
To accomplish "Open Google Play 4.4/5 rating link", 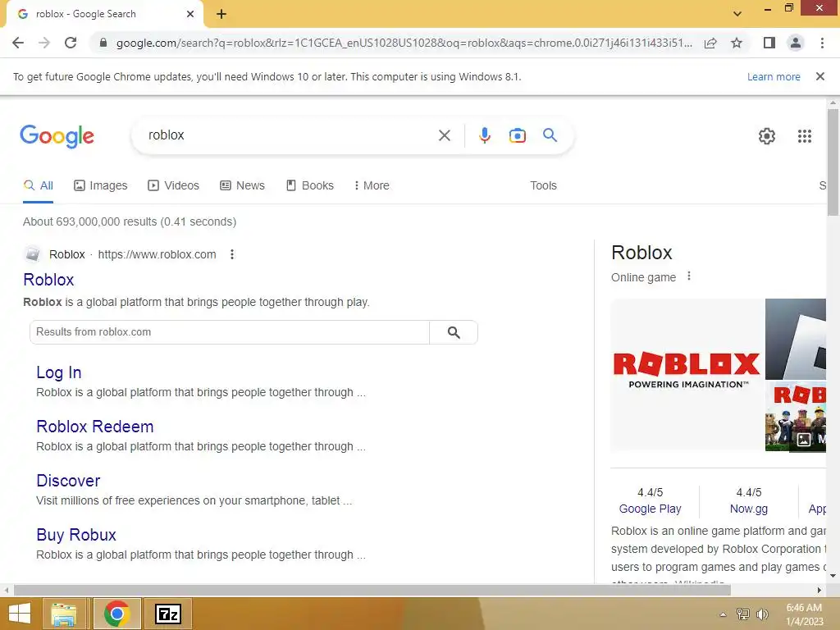I will (650, 509).
